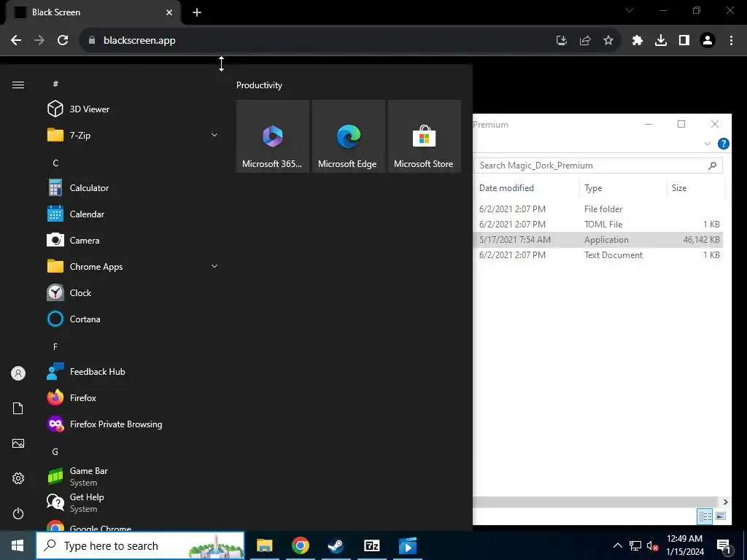Image resolution: width=747 pixels, height=560 pixels.
Task: Click the taskbar clock and date
Action: [x=684, y=545]
